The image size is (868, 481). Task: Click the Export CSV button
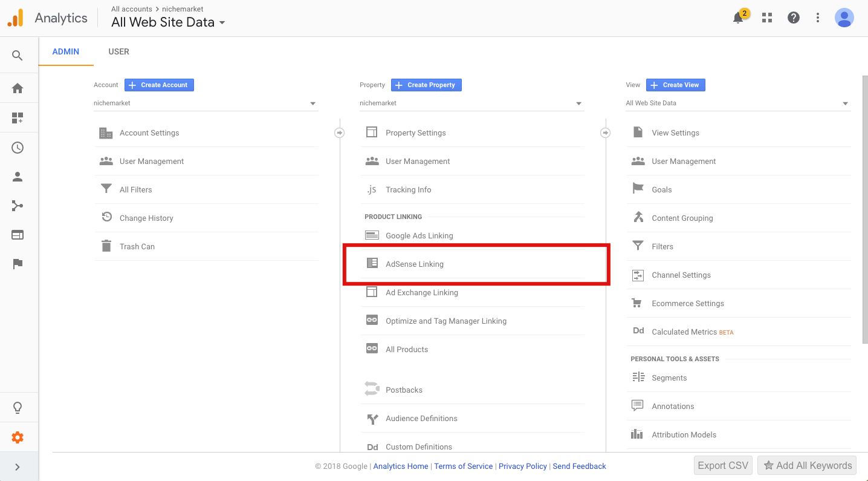[723, 465]
